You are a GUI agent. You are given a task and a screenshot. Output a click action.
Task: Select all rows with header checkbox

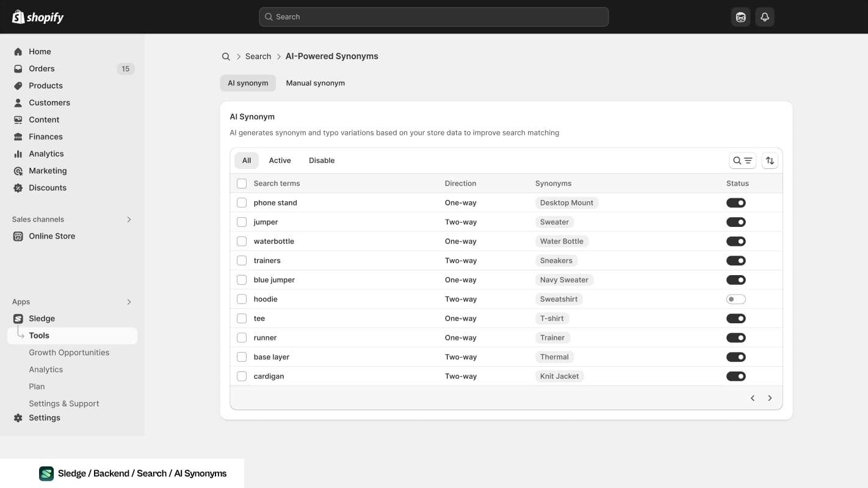242,184
